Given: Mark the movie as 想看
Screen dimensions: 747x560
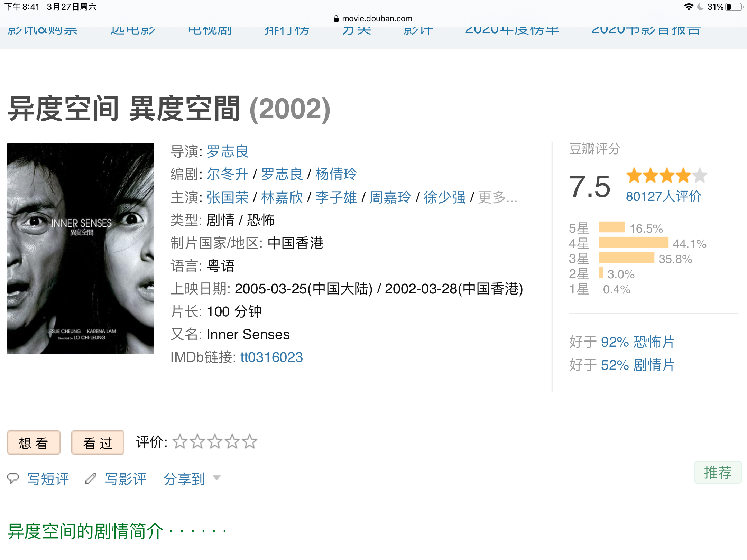Looking at the screenshot, I should 34,442.
